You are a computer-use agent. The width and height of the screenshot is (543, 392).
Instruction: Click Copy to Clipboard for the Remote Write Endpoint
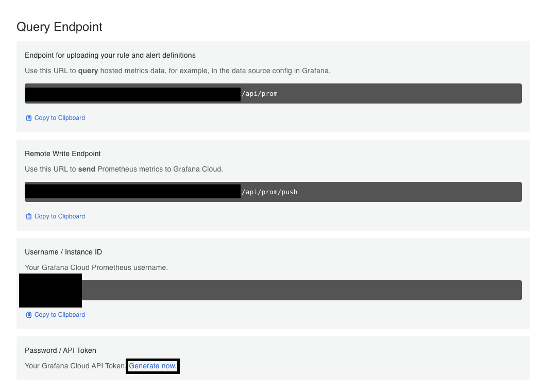point(55,216)
